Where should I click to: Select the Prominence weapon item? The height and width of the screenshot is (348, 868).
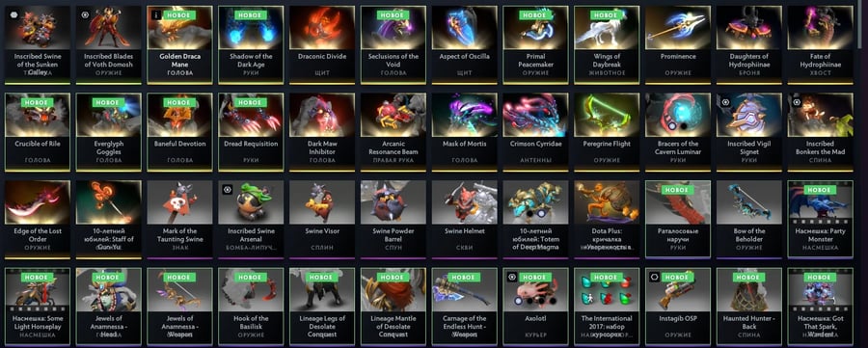click(678, 44)
